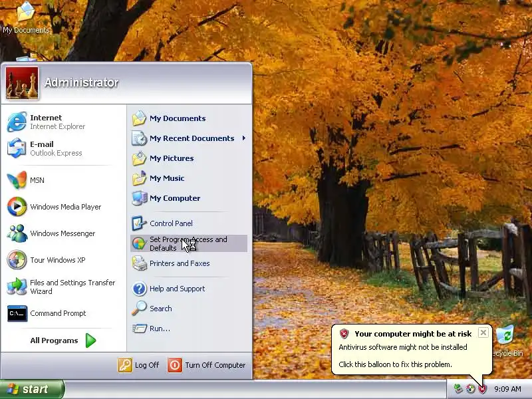
Task: Click the Administrator user name
Action: 81,82
